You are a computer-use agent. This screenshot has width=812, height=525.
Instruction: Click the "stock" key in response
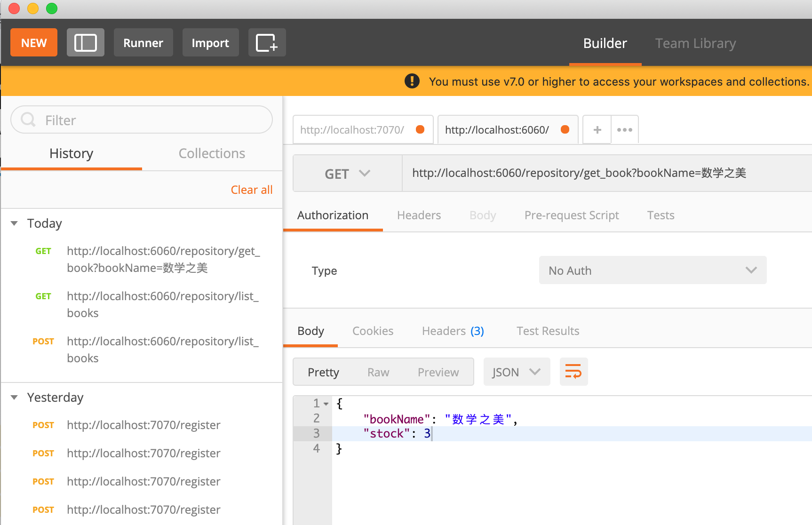coord(386,433)
